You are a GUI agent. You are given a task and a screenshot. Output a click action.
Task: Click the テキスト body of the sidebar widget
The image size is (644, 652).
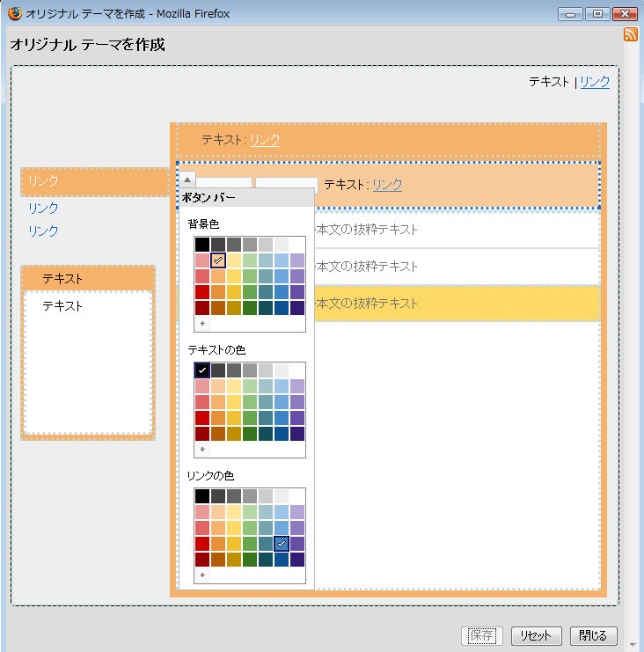point(88,362)
